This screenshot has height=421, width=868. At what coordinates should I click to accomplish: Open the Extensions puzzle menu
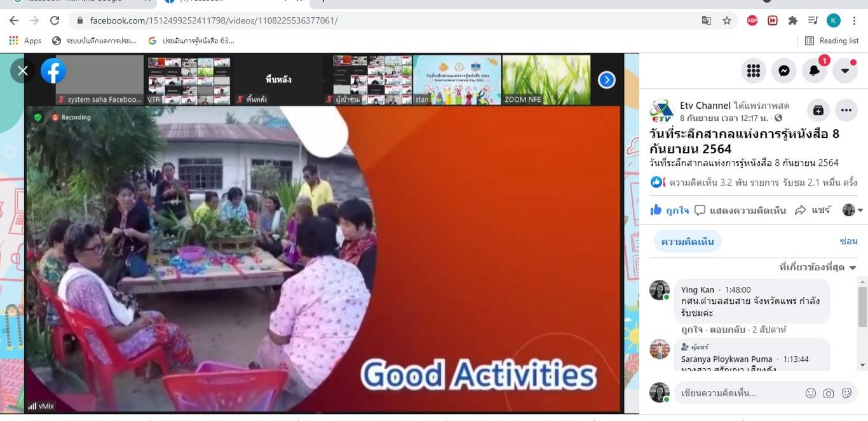pos(793,20)
